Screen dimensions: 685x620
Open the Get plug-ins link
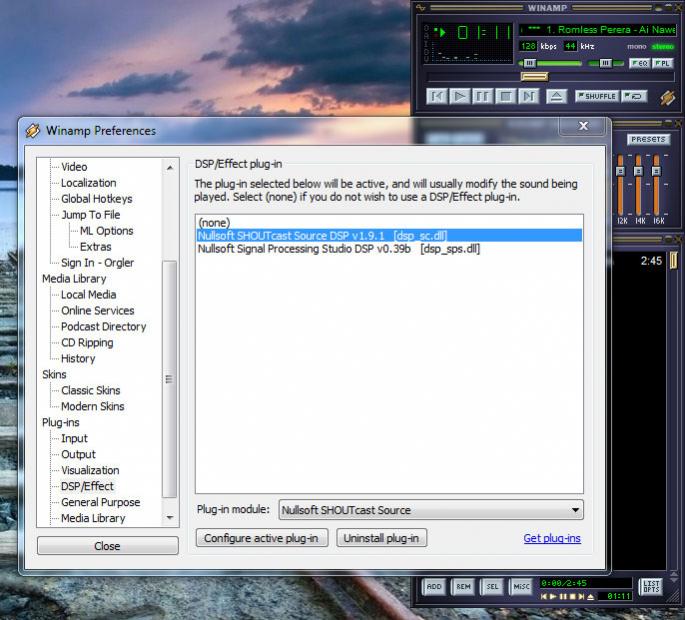(552, 538)
